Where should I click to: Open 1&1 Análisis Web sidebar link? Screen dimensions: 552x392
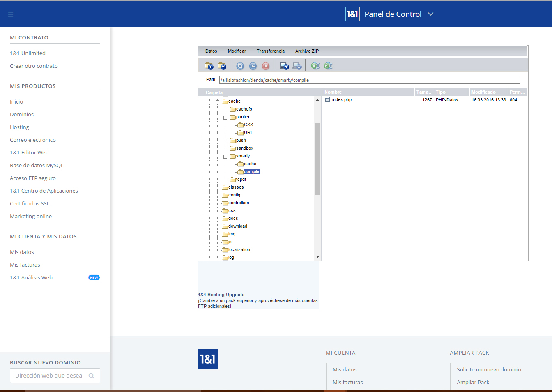[x=31, y=277]
